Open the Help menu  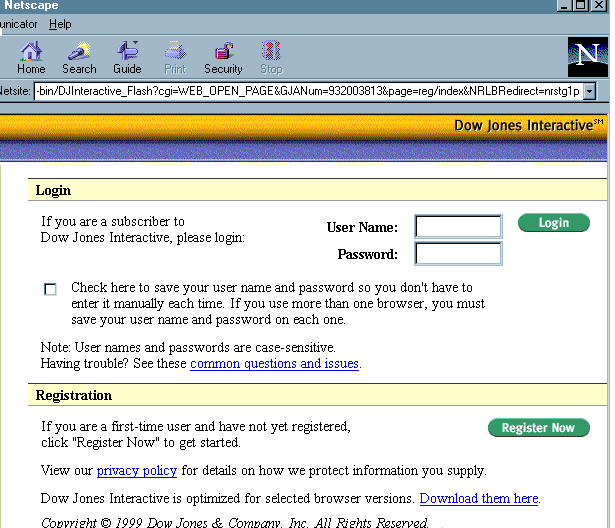(x=61, y=24)
